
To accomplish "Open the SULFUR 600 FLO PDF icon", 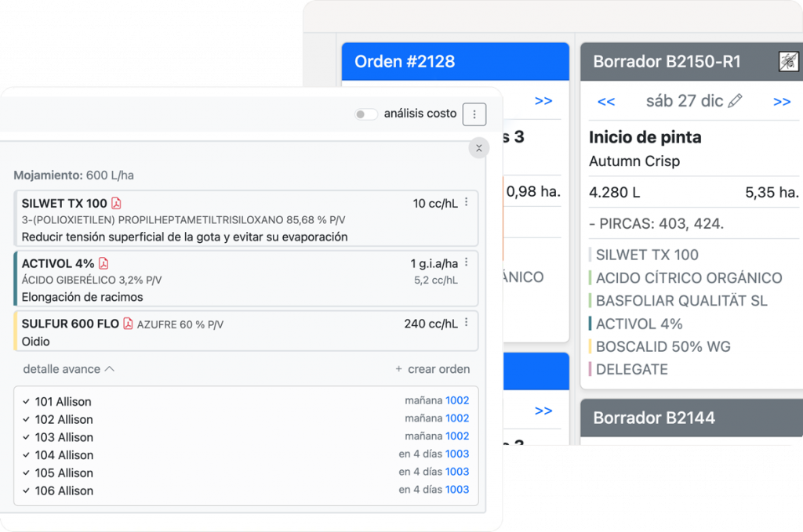I will [x=128, y=324].
